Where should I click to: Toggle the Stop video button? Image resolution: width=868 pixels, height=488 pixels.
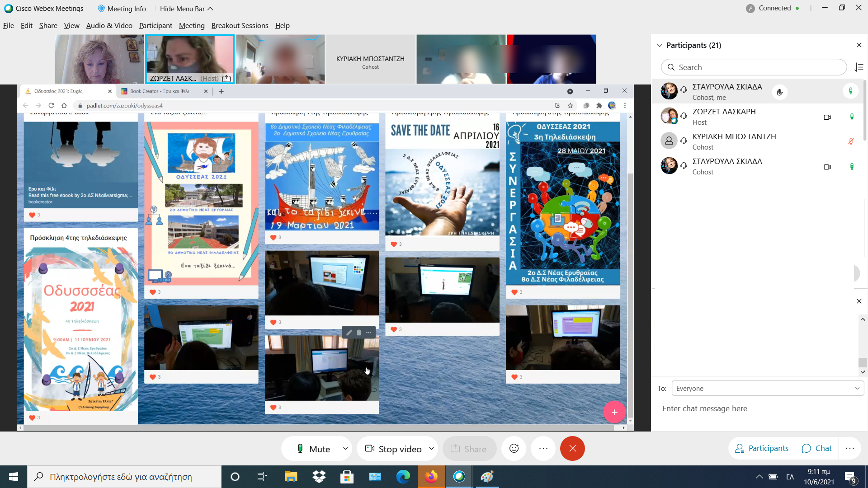[393, 449]
